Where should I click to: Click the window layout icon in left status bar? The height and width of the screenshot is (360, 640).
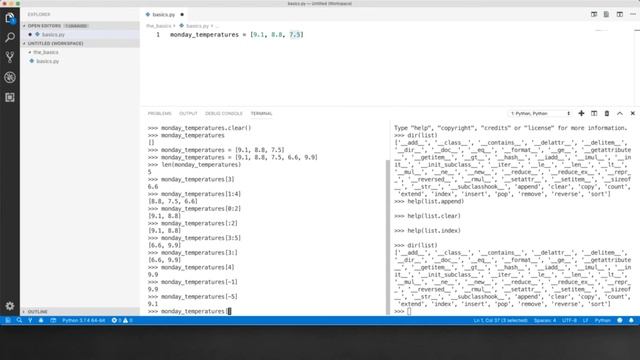click(53, 320)
